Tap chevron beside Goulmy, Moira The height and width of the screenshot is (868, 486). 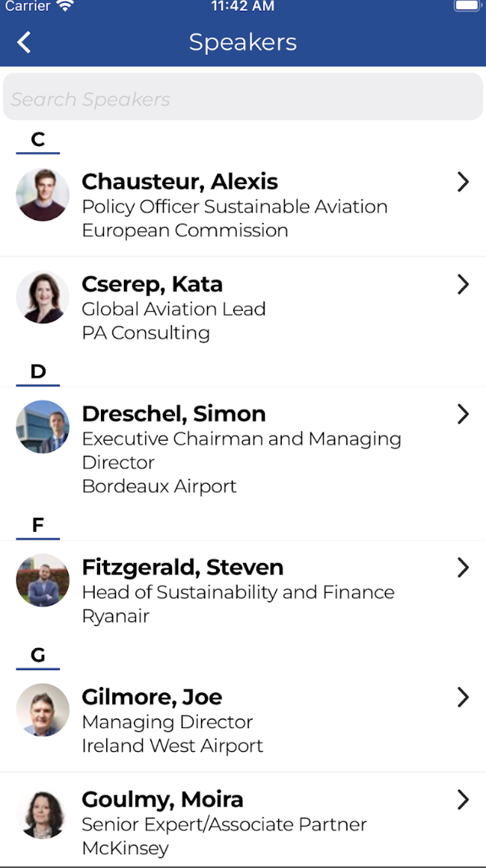[462, 799]
